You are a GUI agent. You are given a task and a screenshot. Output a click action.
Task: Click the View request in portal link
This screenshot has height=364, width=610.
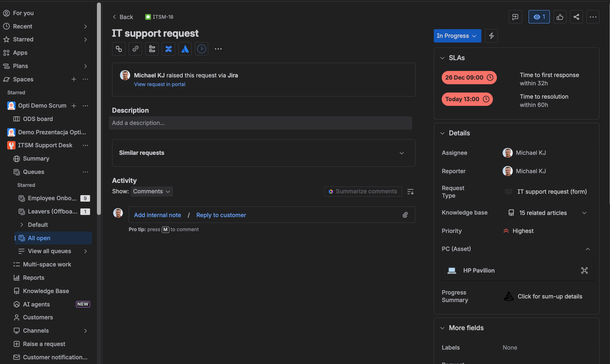[160, 84]
